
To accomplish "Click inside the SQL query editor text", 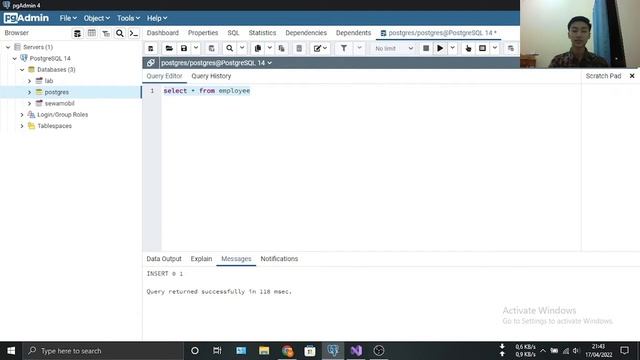I will (x=207, y=91).
